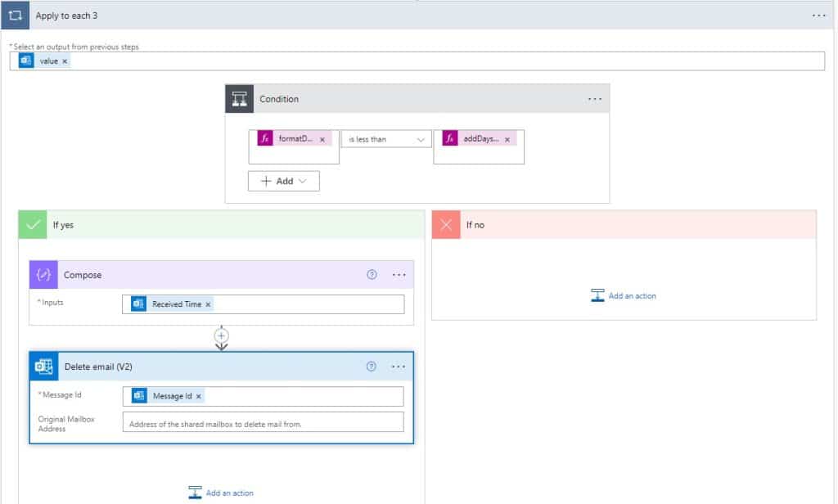
Task: Remove Message Id token
Action: pyautogui.click(x=198, y=397)
